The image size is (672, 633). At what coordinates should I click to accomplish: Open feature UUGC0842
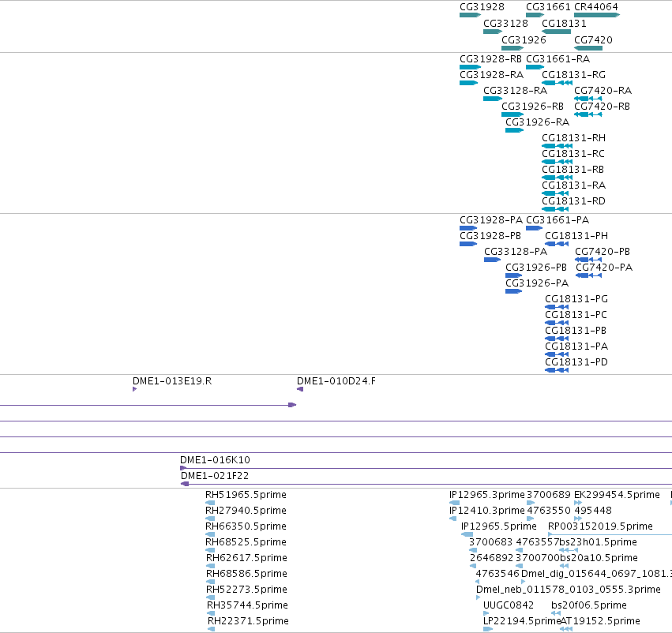[509, 605]
